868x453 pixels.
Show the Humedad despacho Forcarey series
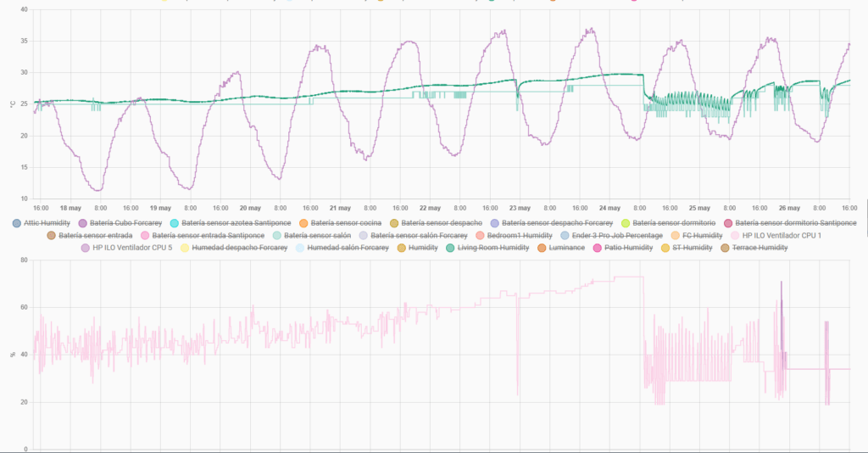240,248
